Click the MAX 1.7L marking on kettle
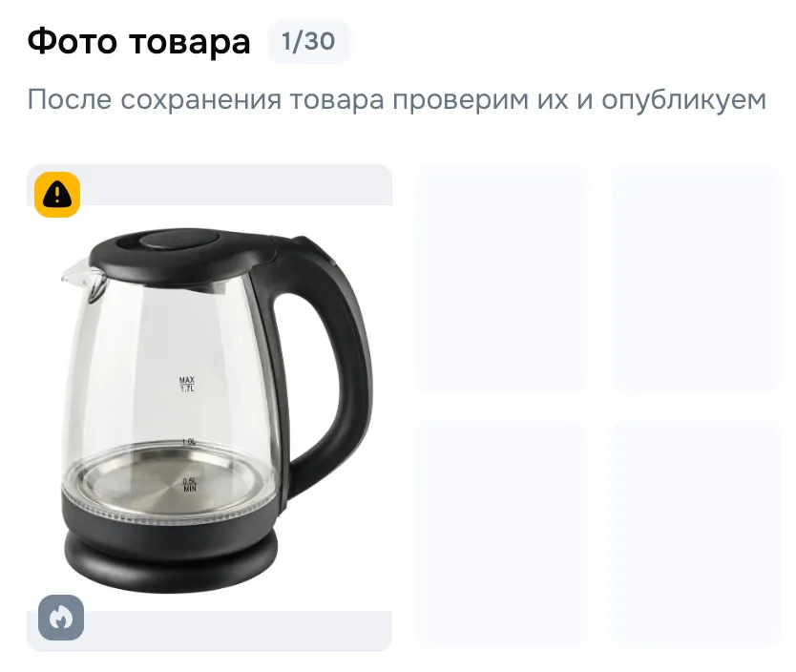The width and height of the screenshot is (796, 672). [x=187, y=385]
